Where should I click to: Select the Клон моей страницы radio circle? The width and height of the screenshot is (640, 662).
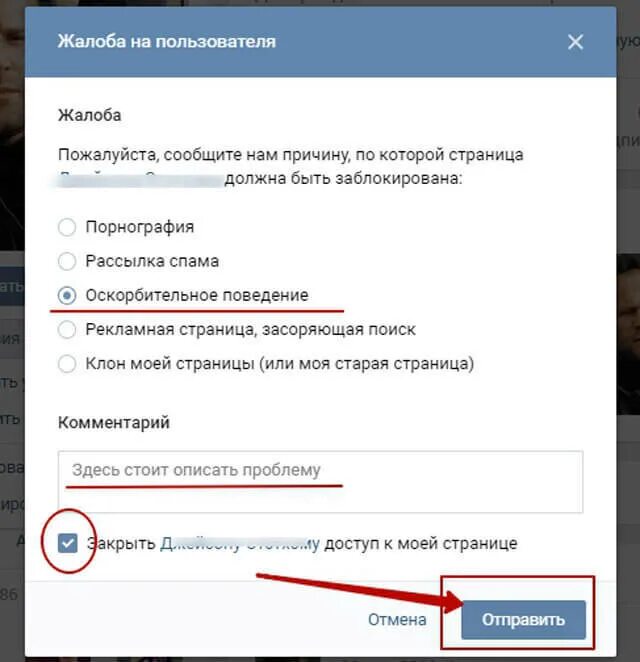[67, 364]
